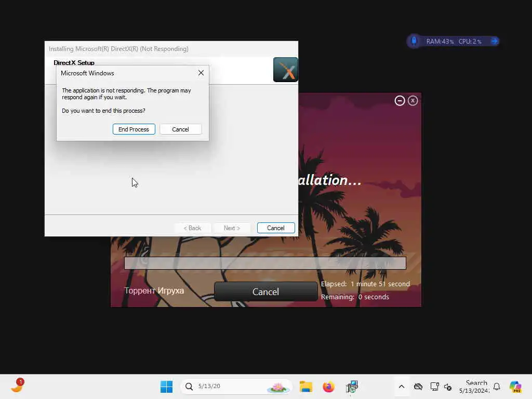This screenshot has height=399, width=532.
Task: Click the DirectX logo icon
Action: tap(286, 70)
